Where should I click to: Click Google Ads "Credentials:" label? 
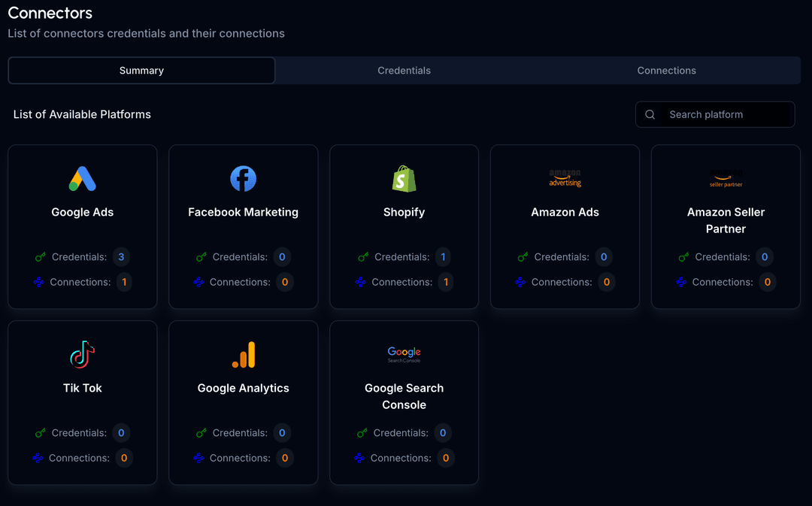79,257
